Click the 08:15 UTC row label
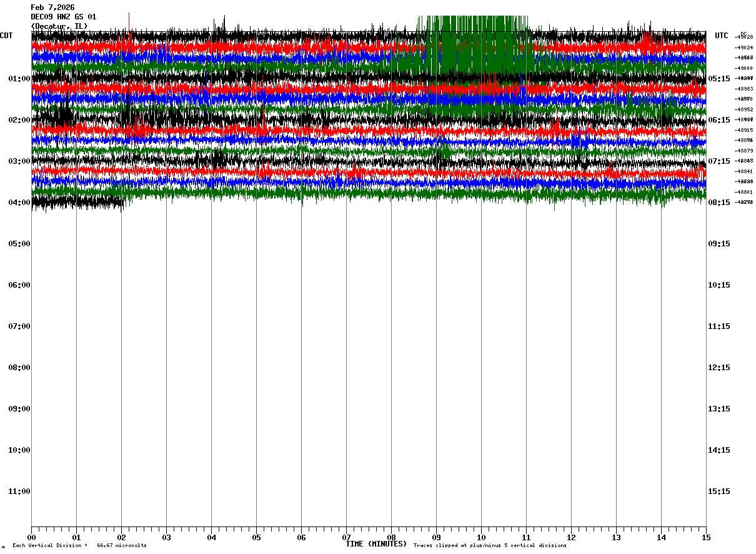The height and width of the screenshot is (554, 756). point(719,203)
